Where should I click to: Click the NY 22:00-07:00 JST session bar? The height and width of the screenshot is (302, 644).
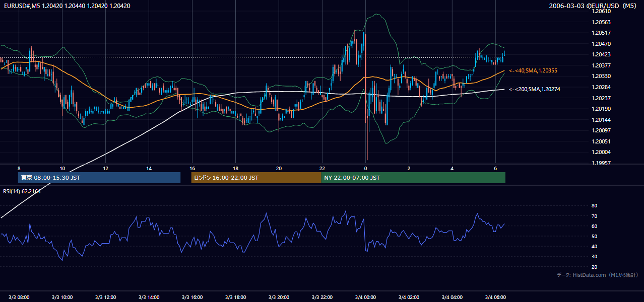[413, 178]
